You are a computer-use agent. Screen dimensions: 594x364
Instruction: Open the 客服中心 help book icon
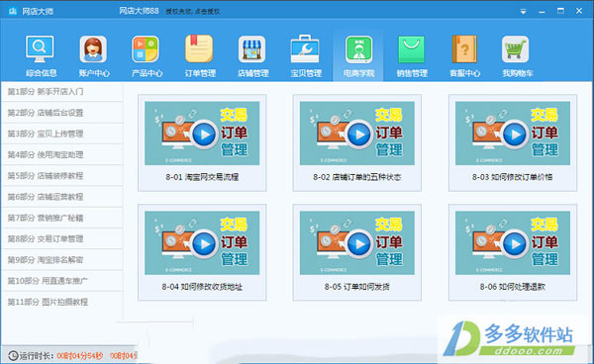[x=464, y=49]
